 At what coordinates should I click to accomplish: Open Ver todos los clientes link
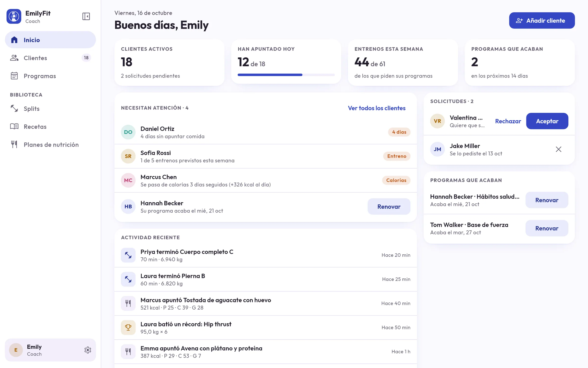tap(377, 108)
